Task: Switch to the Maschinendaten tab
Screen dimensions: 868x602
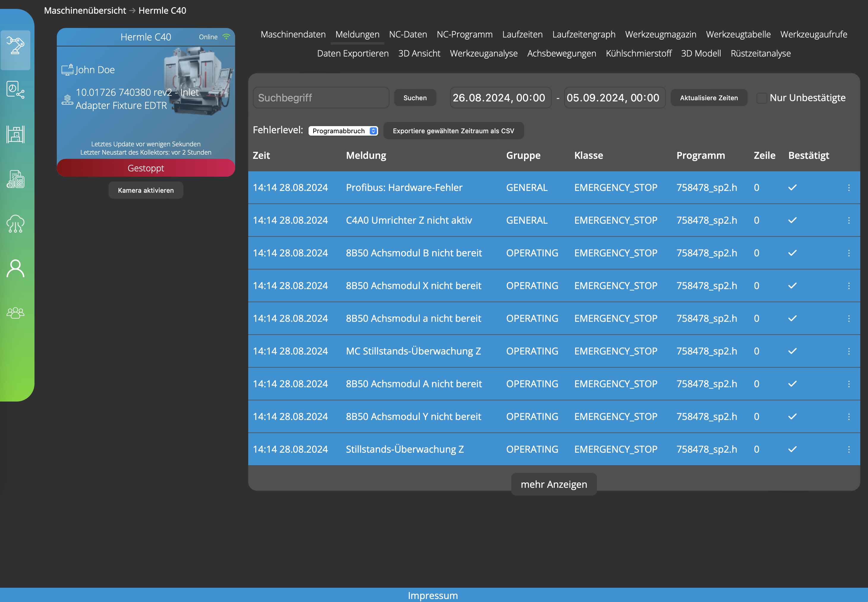Action: [x=293, y=34]
